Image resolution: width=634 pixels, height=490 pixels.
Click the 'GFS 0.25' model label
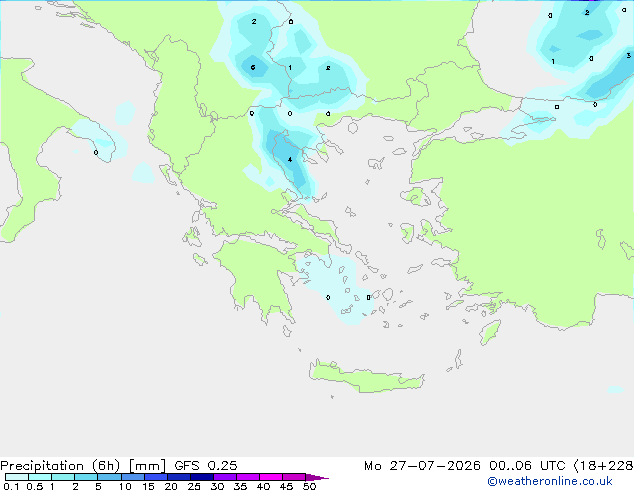point(206,466)
